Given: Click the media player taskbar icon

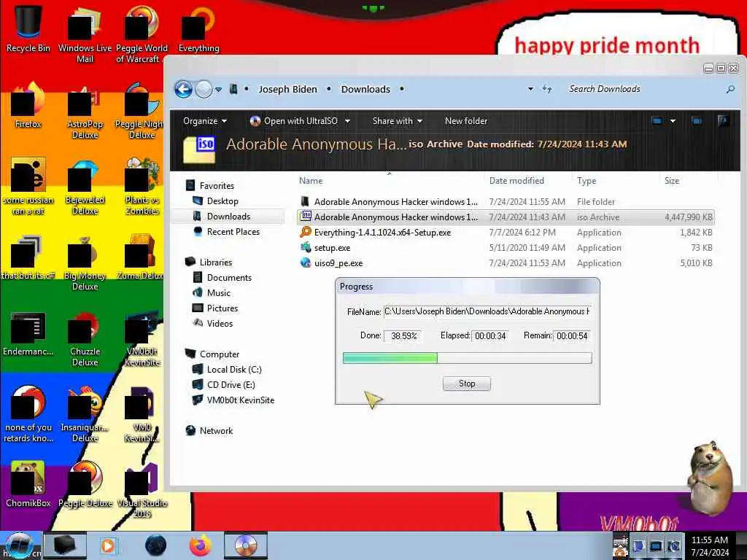Looking at the screenshot, I should click(108, 545).
